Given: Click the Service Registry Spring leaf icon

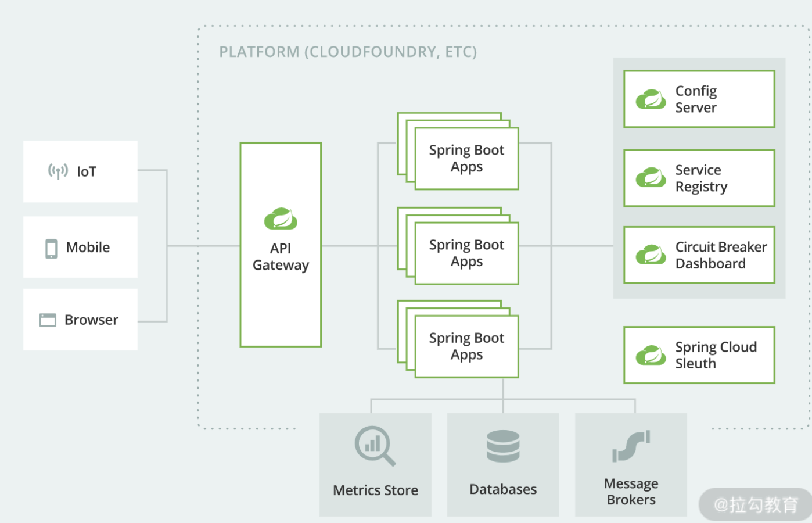Looking at the screenshot, I should [651, 178].
